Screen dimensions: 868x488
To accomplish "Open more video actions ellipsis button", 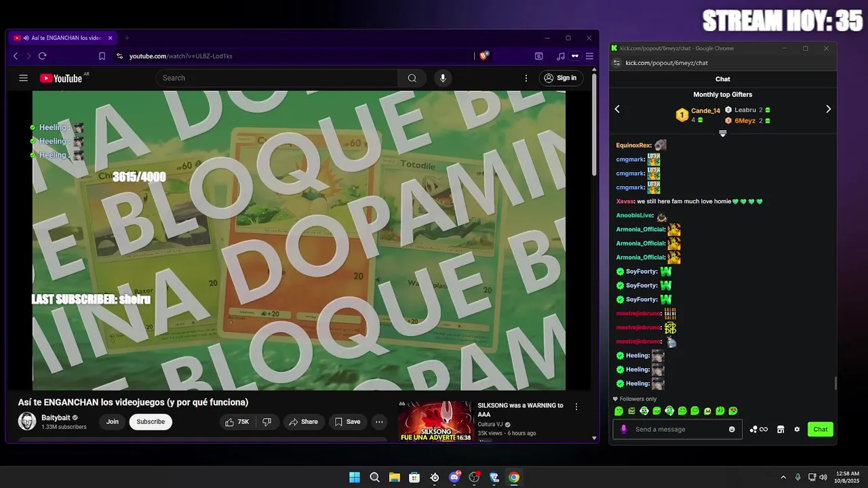I will (x=380, y=422).
